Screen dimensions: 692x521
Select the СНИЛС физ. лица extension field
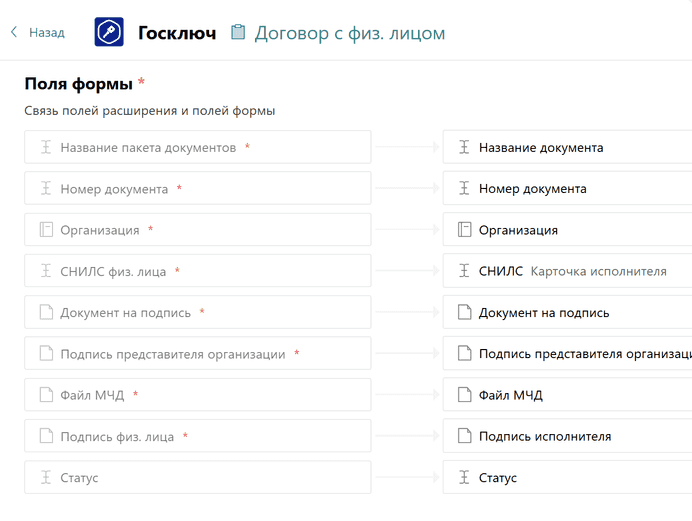[x=198, y=271]
